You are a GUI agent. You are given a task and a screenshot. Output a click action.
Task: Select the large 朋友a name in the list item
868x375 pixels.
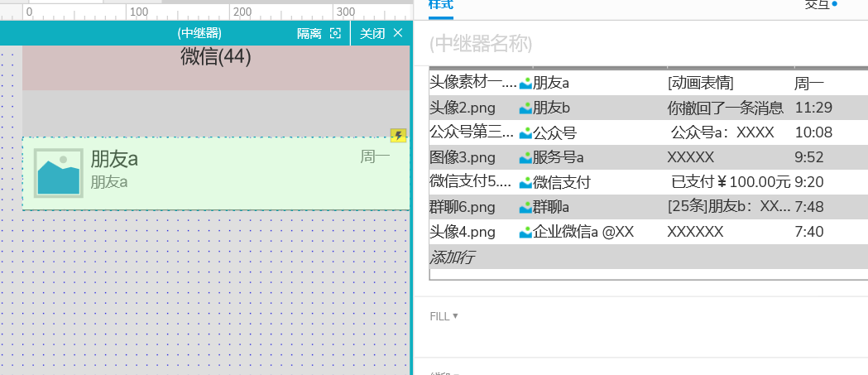click(x=114, y=159)
